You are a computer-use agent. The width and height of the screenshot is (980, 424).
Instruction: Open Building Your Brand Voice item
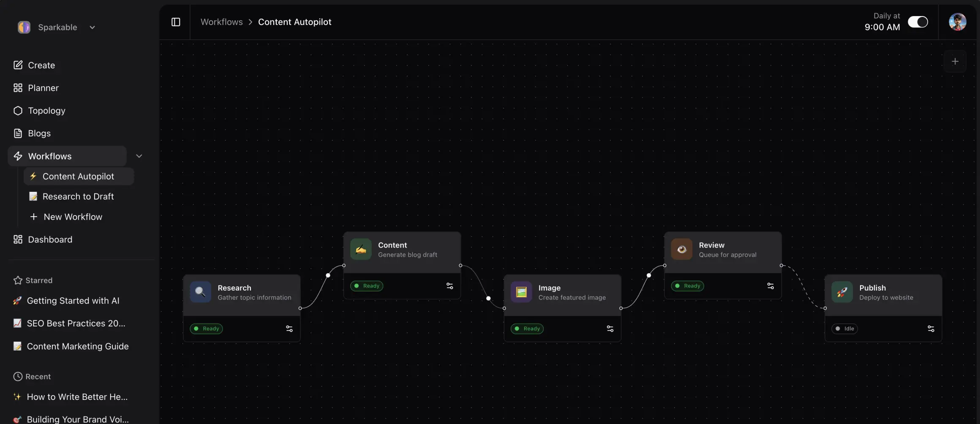point(78,419)
